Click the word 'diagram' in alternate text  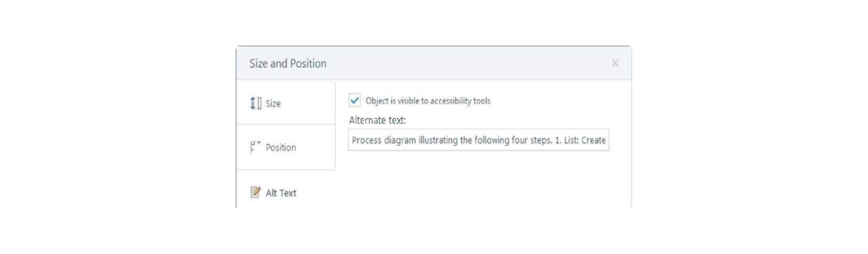coord(400,140)
